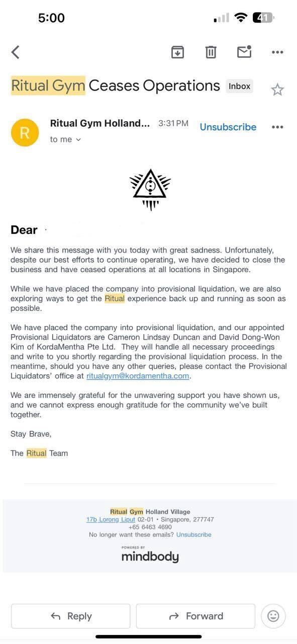This screenshot has width=297, height=644.
Task: Open sender row three-dot menu
Action: 277,127
